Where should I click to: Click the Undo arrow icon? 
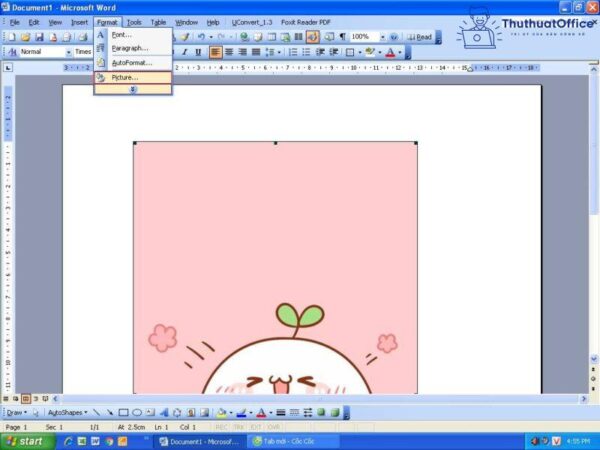(x=201, y=37)
